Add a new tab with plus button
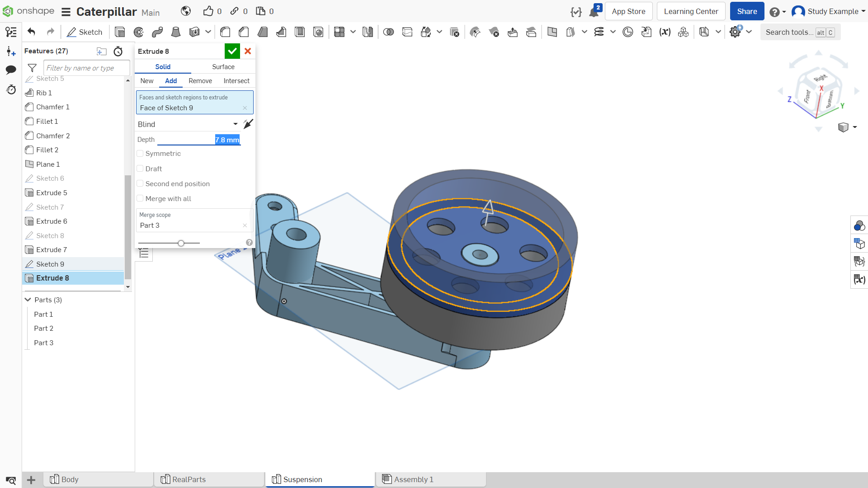The width and height of the screenshot is (868, 488). 31,480
